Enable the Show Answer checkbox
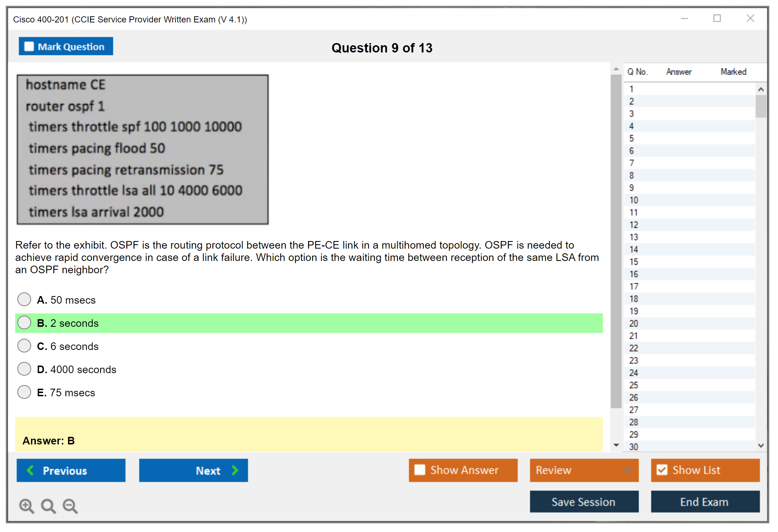 (420, 470)
